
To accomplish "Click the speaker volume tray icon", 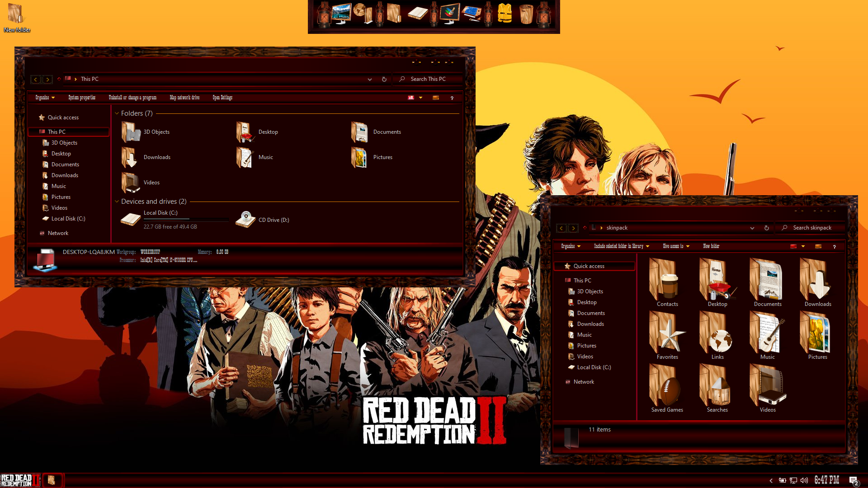I will tap(804, 480).
